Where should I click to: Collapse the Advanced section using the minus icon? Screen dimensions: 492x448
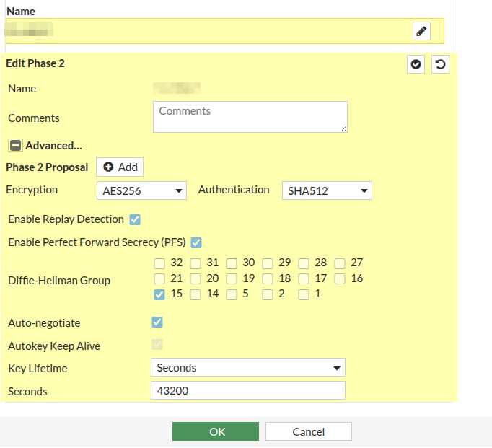click(x=15, y=146)
